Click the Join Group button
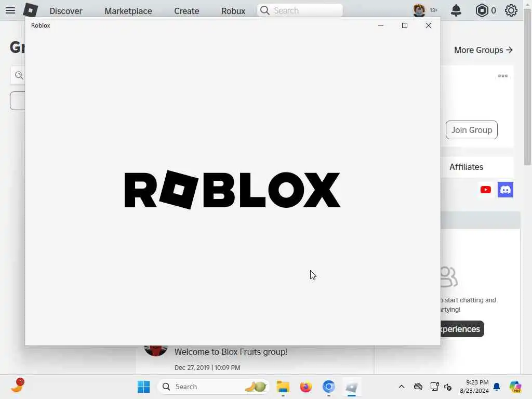This screenshot has width=532, height=399. pos(472,130)
